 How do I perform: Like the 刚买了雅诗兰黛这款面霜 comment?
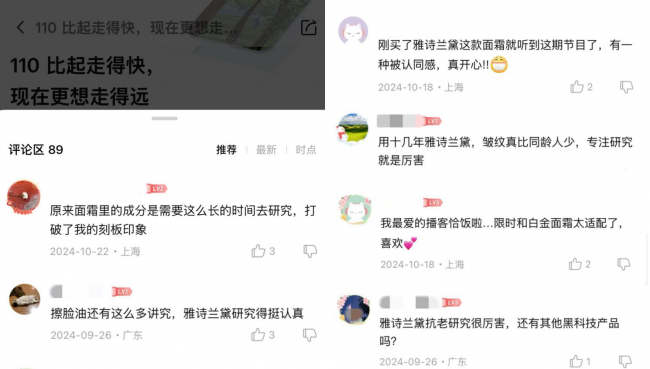pos(577,87)
